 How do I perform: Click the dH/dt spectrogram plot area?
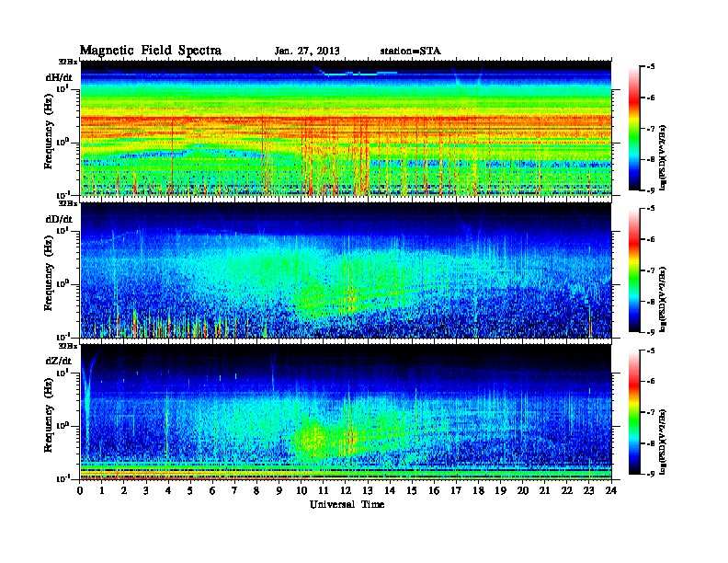(x=346, y=128)
